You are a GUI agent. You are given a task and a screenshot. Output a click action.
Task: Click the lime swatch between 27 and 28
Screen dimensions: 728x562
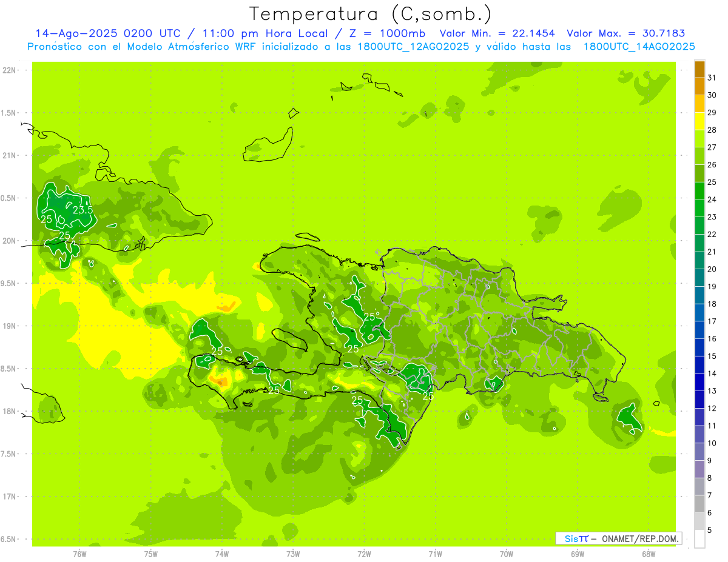pyautogui.click(x=699, y=139)
